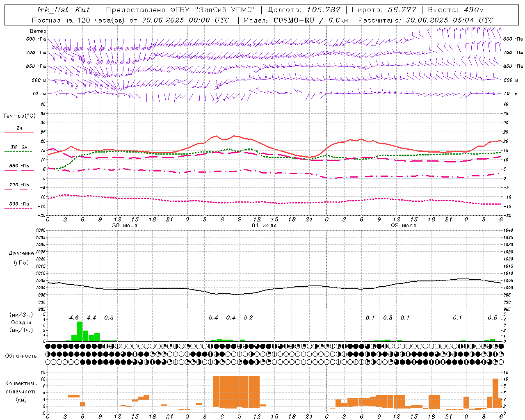Click the Давление pressure label
The width and height of the screenshot is (525, 420).
point(21,253)
